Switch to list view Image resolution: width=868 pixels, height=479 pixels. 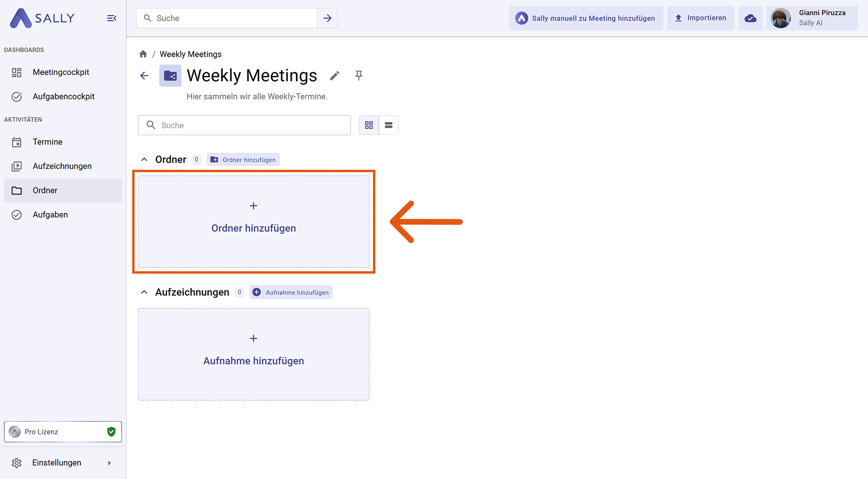[x=388, y=125]
